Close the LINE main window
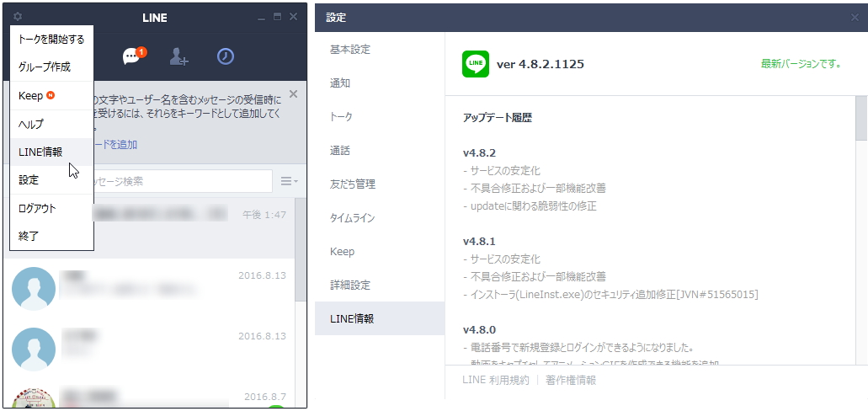This screenshot has width=868, height=411. pyautogui.click(x=293, y=17)
